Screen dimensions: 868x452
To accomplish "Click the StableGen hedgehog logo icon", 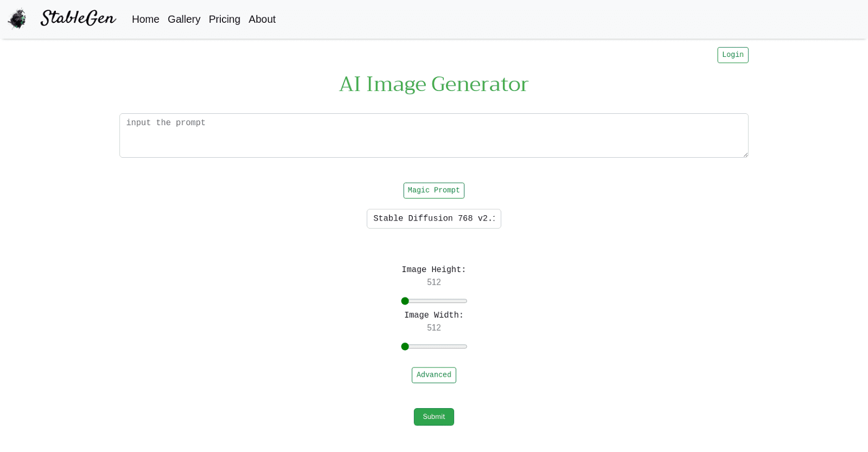I will point(17,19).
